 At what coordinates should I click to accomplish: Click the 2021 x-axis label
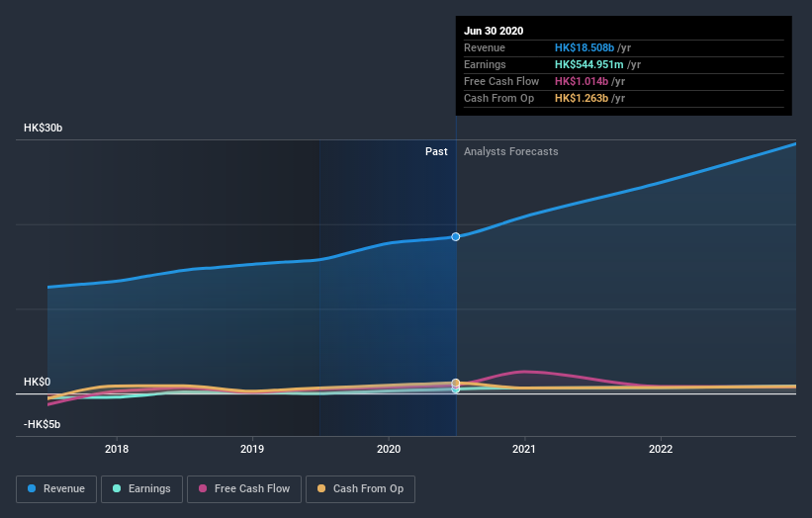tap(524, 449)
